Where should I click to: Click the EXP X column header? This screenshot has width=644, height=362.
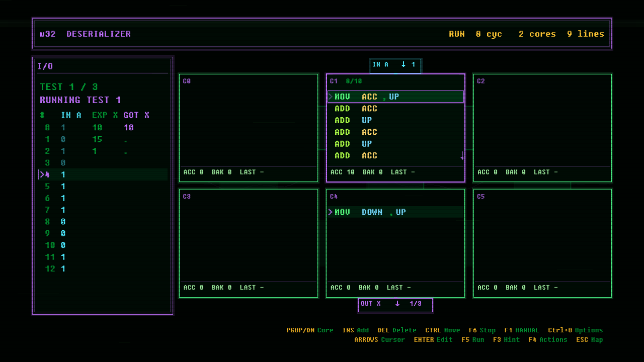[105, 115]
